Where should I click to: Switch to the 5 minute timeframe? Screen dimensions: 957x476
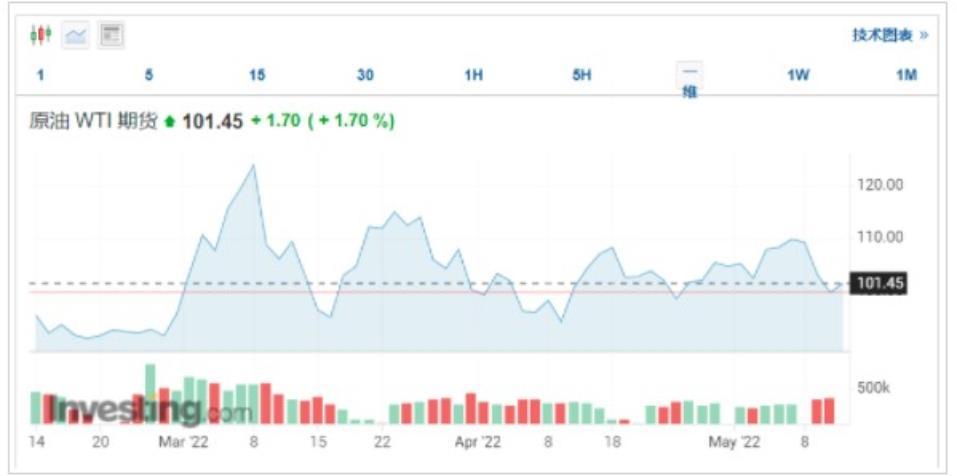click(x=148, y=76)
